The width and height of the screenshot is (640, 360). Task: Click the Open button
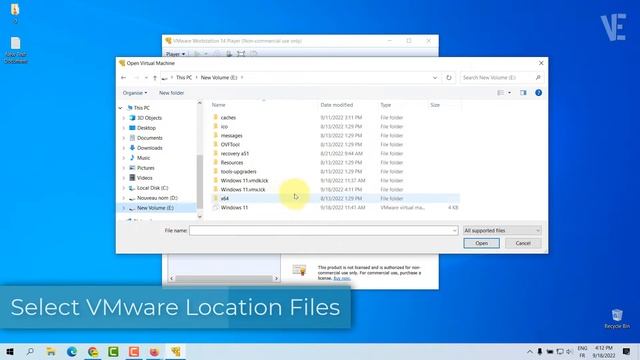coord(482,243)
